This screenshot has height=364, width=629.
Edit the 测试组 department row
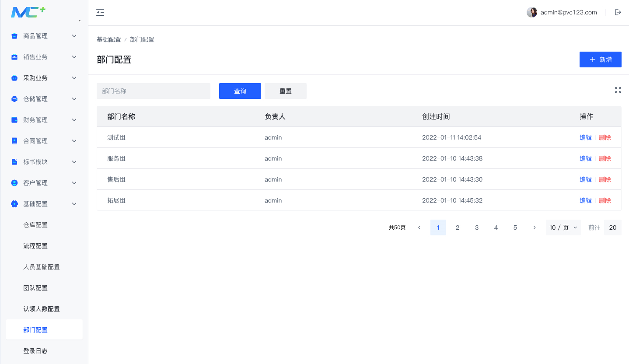click(x=586, y=137)
